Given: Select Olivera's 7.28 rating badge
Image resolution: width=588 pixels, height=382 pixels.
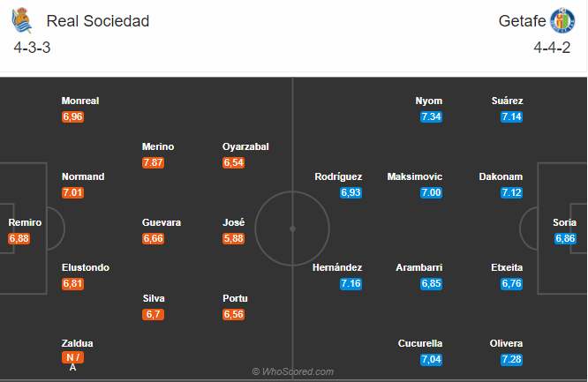Looking at the screenshot, I should click(511, 360).
